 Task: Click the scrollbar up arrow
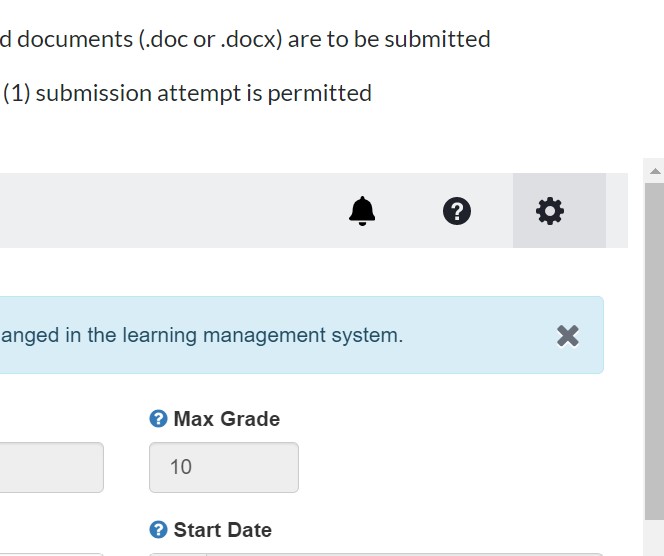tap(655, 171)
